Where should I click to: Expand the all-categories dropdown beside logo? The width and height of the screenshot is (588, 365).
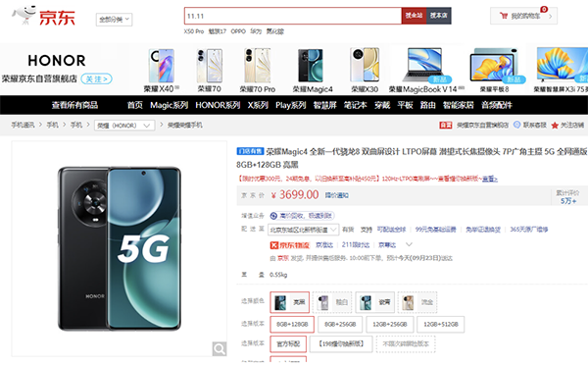click(x=114, y=20)
